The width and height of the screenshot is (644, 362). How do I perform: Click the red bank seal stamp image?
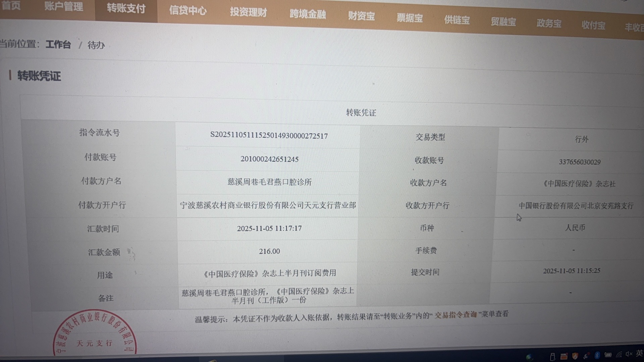95,334
